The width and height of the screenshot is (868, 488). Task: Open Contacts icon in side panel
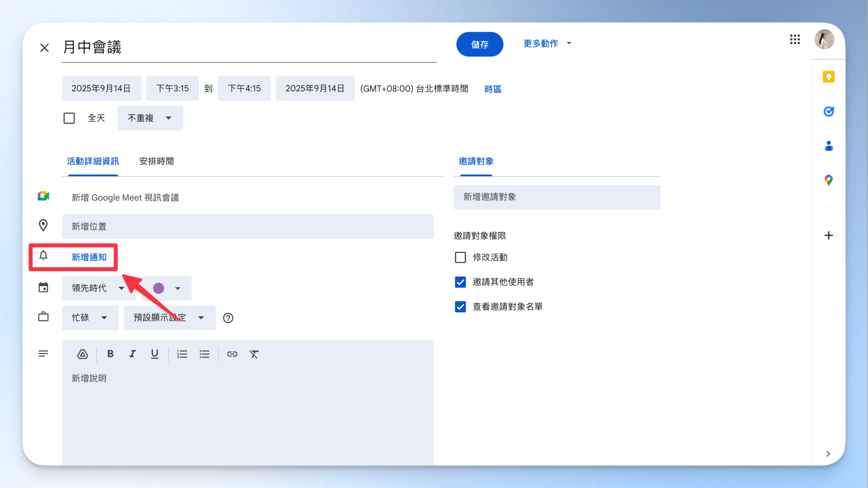click(x=828, y=146)
